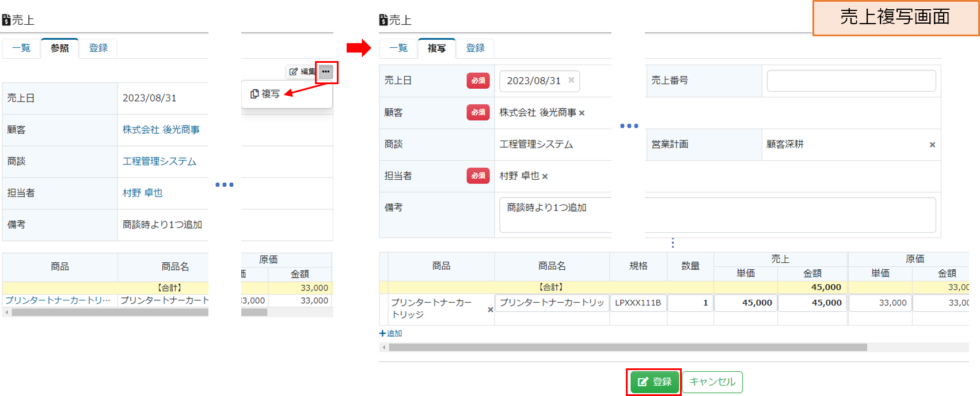Remove 村野 卓也 from 担当者 field

tap(545, 176)
